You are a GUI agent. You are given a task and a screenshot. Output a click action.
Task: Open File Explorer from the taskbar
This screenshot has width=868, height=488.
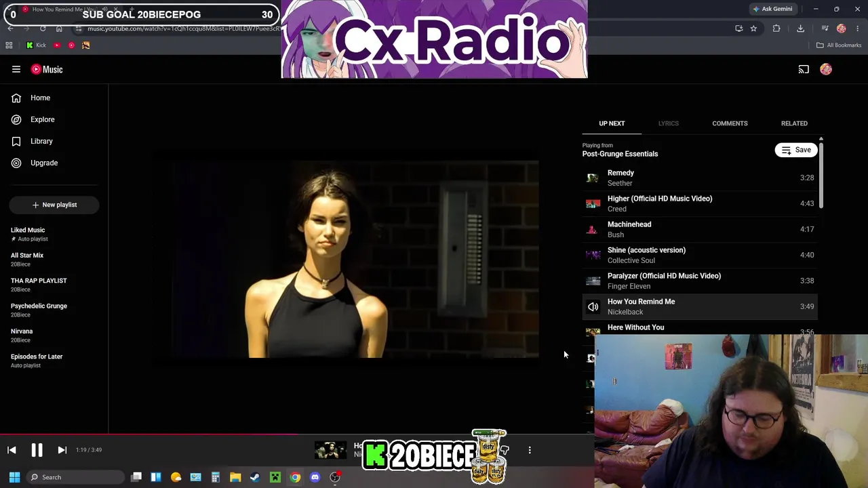tap(235, 477)
